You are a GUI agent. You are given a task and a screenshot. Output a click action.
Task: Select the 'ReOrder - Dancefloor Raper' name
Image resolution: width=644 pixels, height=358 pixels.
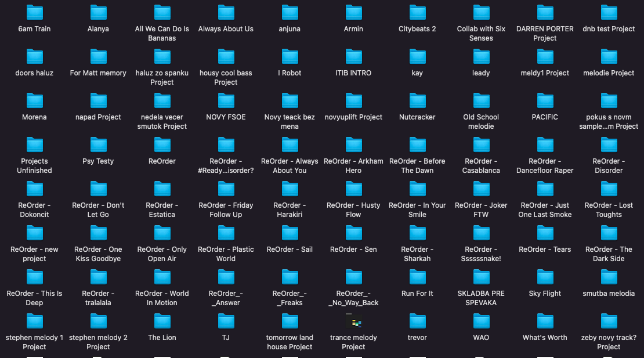545,166
